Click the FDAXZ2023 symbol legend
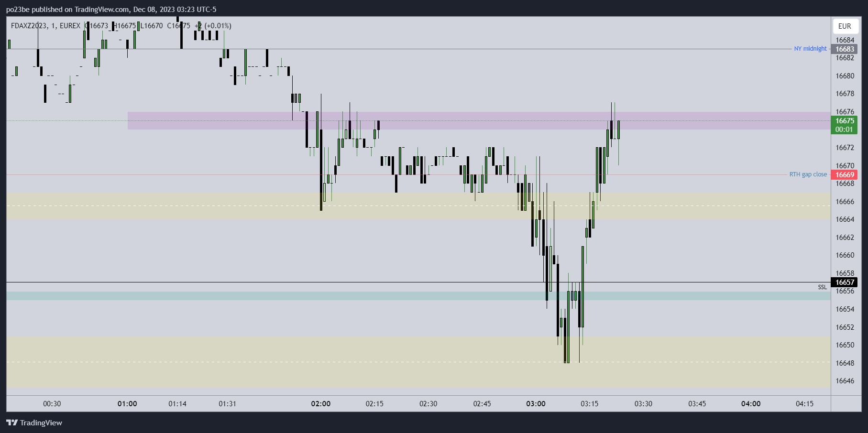Viewport: 868px width, 433px height. pyautogui.click(x=29, y=26)
